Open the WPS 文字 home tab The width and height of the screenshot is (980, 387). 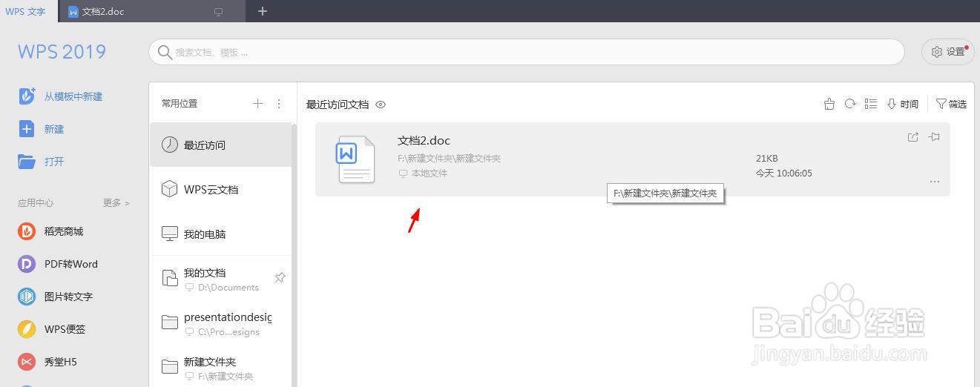[x=26, y=11]
